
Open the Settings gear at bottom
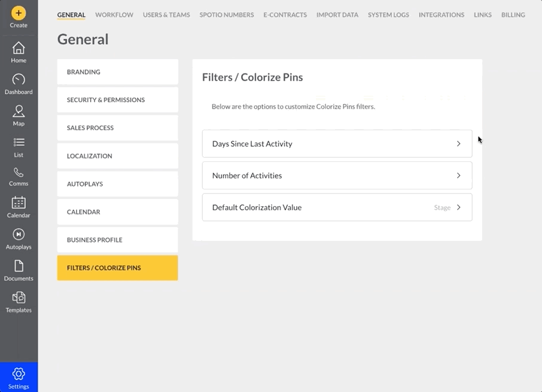tap(18, 376)
